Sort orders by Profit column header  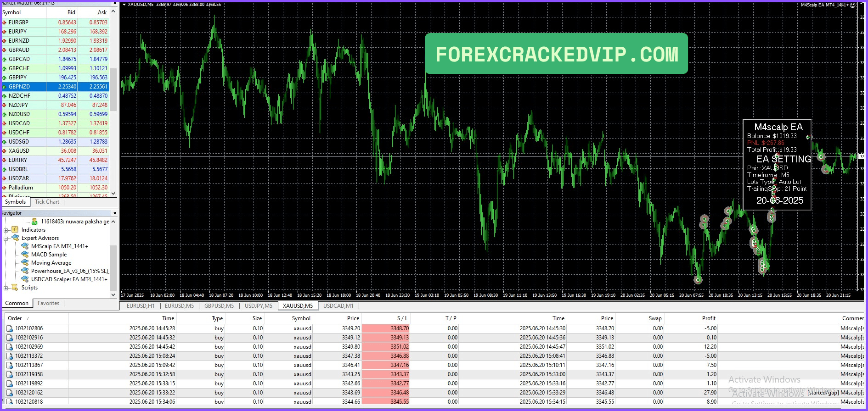click(x=709, y=318)
